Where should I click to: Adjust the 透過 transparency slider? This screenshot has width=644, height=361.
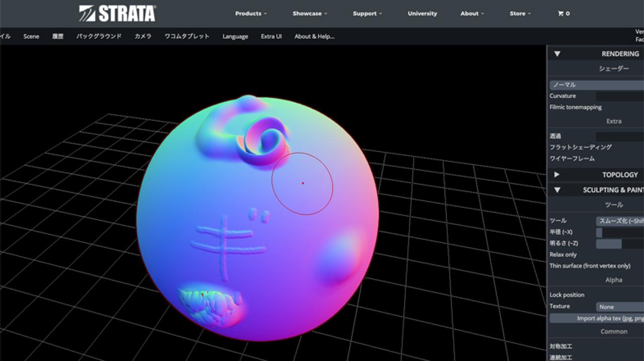click(x=620, y=136)
